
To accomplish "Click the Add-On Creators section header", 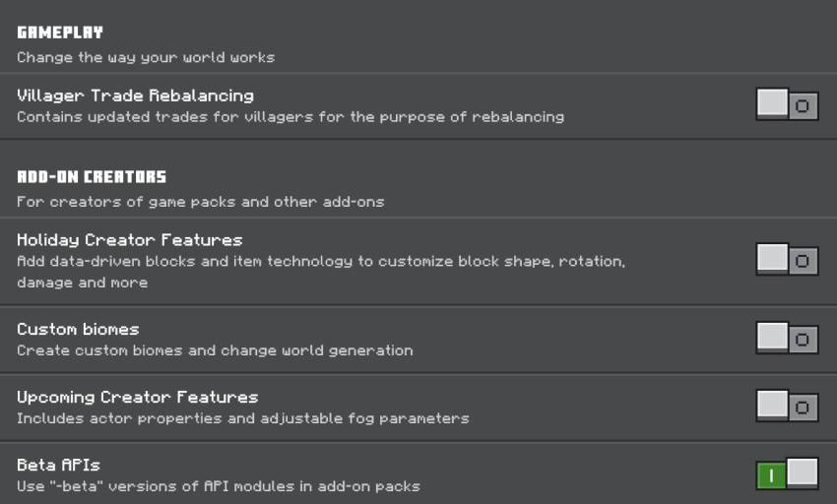I will (92, 177).
